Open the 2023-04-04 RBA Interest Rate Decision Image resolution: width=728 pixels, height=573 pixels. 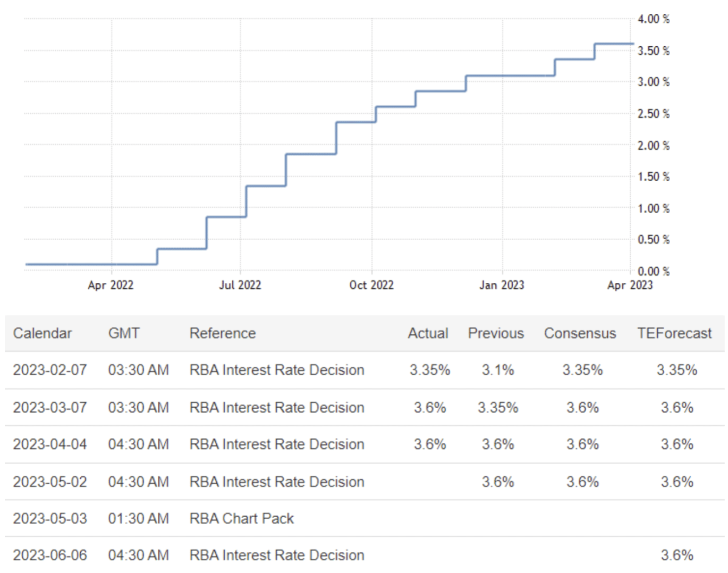pyautogui.click(x=276, y=444)
